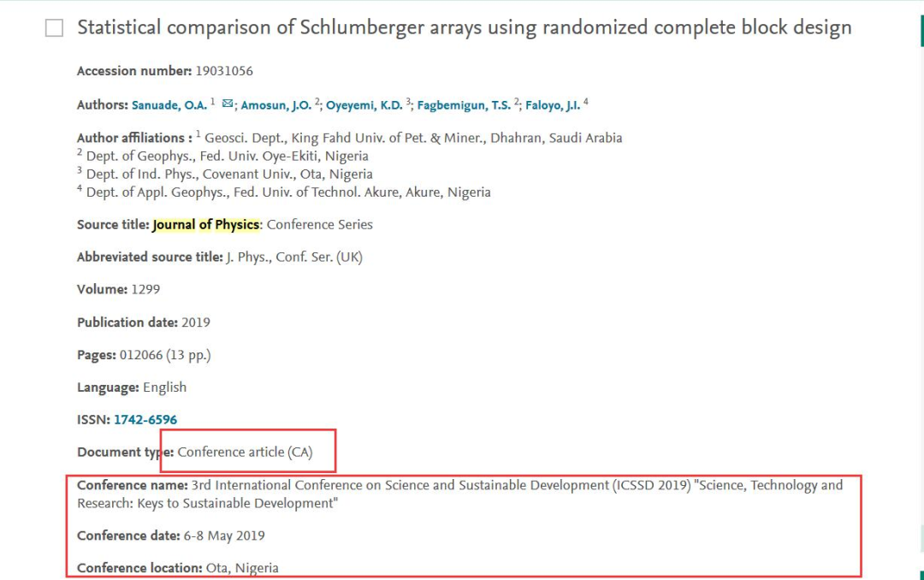This screenshot has width=924, height=580.
Task: Click the King Fahd Univ. affiliation line
Action: 413,138
